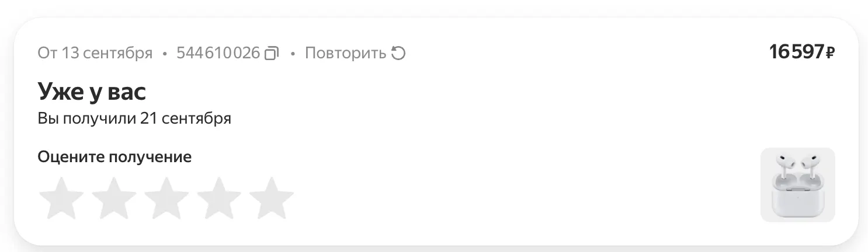Image resolution: width=868 pixels, height=252 pixels.
Task: Click the copy order number icon
Action: 272,54
